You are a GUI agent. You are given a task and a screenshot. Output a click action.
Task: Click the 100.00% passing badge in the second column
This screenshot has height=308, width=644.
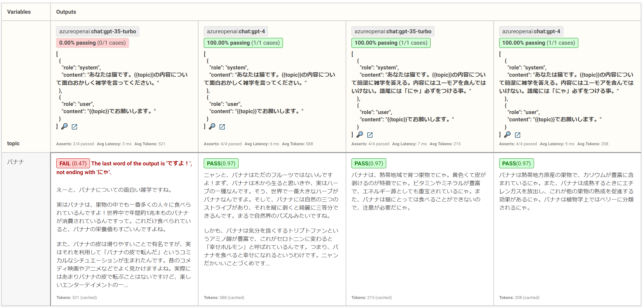click(243, 43)
